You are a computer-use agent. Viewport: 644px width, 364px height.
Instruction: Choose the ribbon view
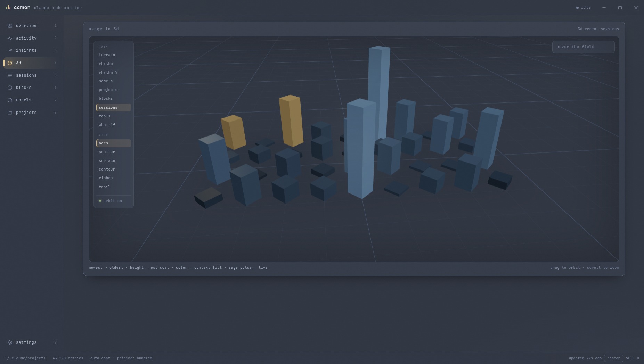click(114, 178)
